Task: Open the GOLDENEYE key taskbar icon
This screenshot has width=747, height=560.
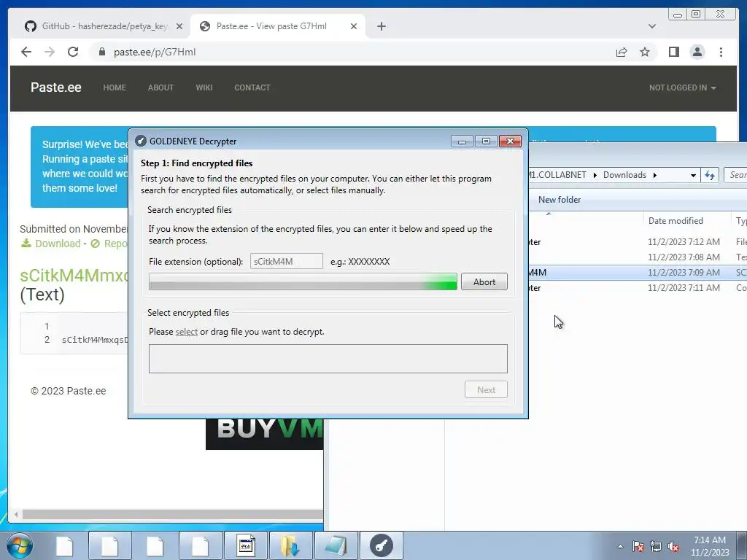Action: 381,545
